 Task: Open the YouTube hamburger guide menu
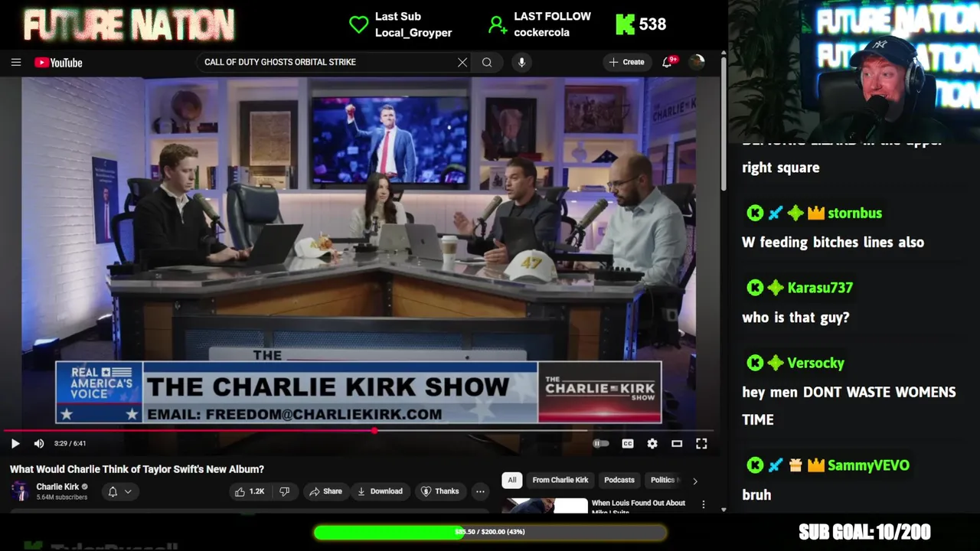tap(16, 63)
